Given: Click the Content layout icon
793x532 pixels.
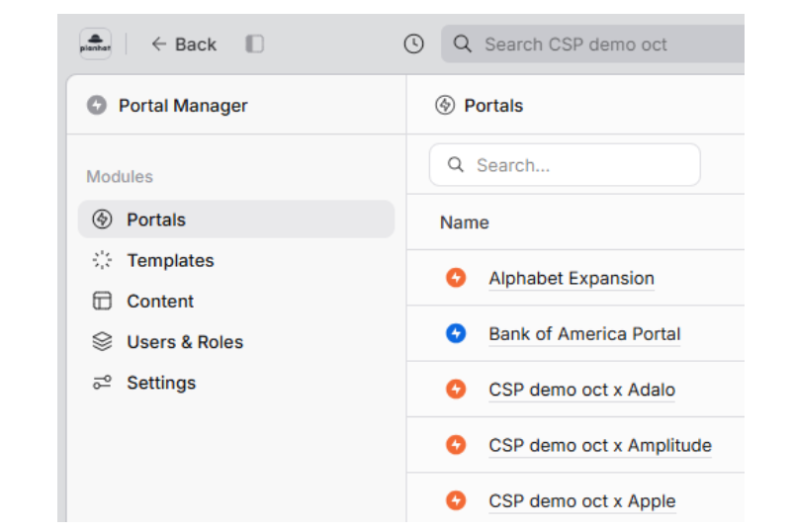Looking at the screenshot, I should click(x=102, y=301).
